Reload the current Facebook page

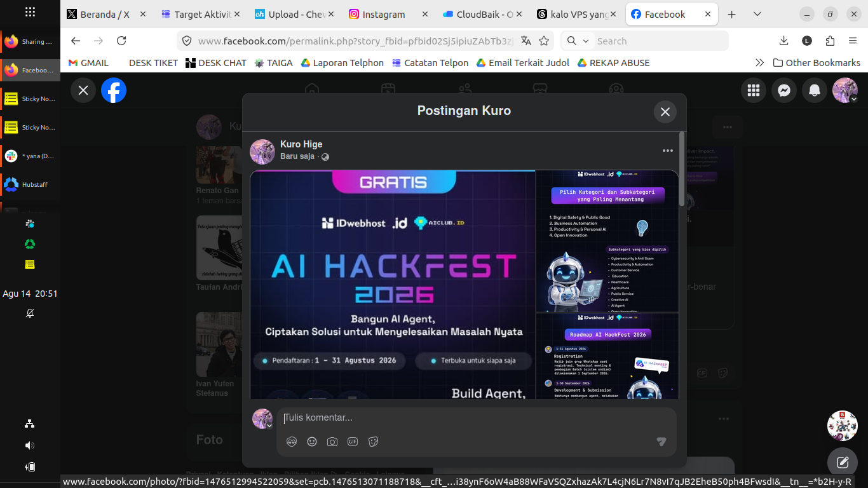[121, 41]
